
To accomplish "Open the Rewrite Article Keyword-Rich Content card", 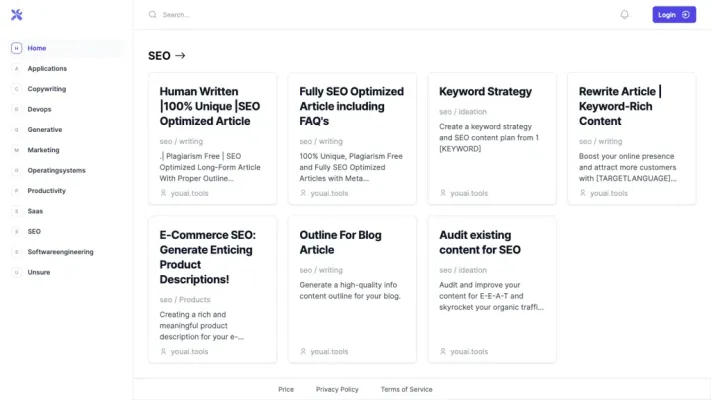I will (x=631, y=138).
